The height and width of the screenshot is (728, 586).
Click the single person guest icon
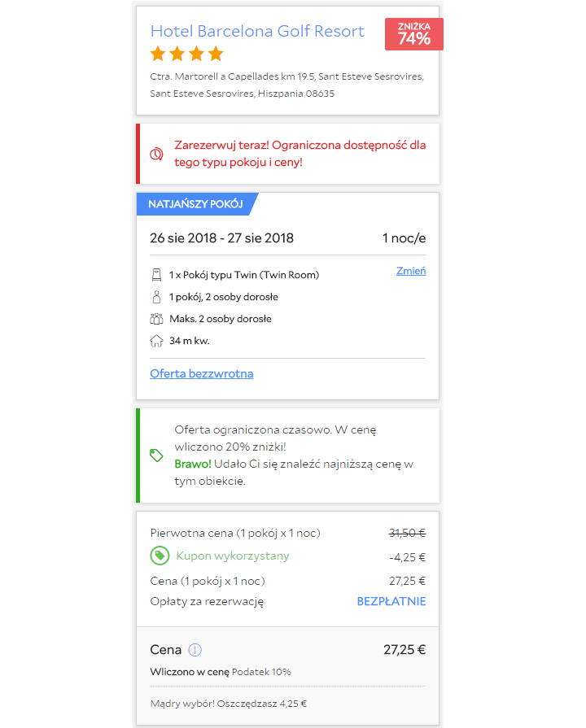tap(156, 297)
